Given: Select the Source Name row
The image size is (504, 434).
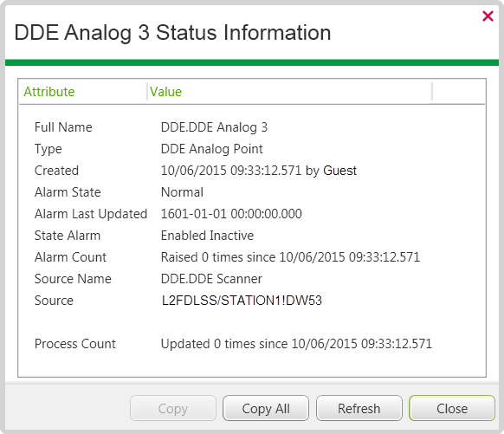Looking at the screenshot, I should point(252,279).
